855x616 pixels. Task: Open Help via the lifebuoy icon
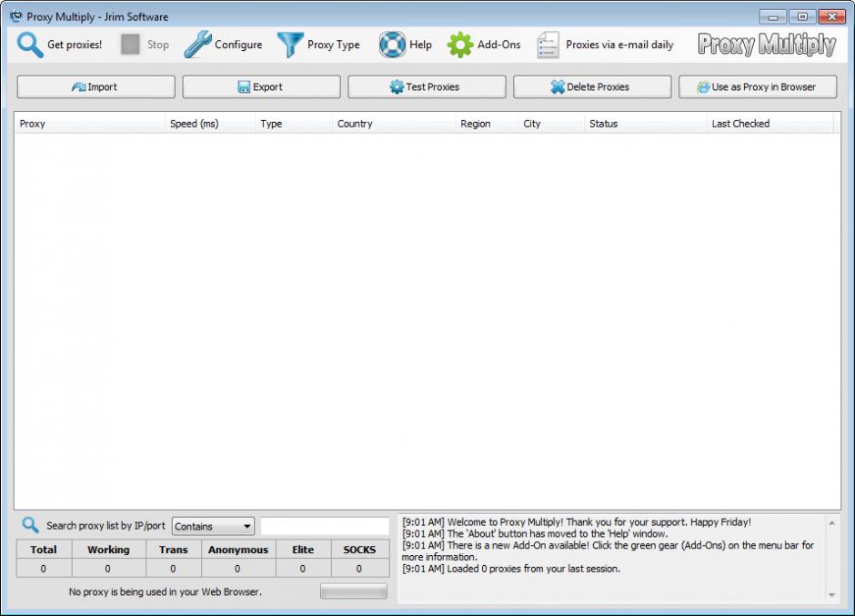[x=392, y=45]
